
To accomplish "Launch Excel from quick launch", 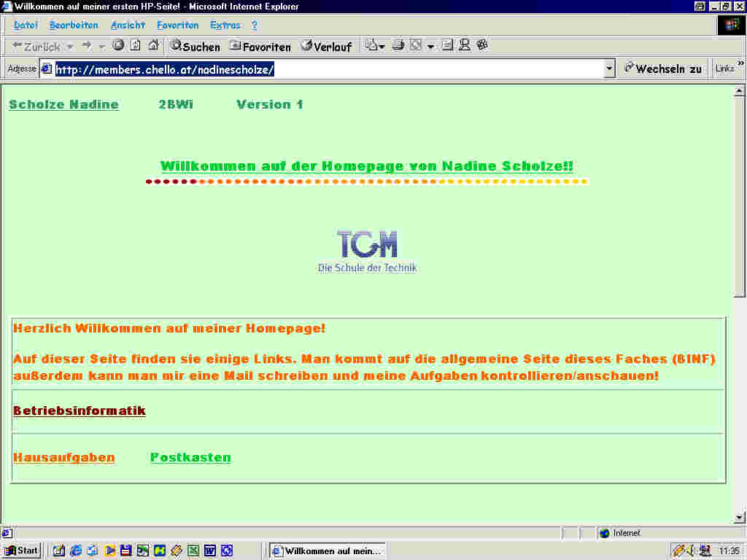I will coord(193,551).
